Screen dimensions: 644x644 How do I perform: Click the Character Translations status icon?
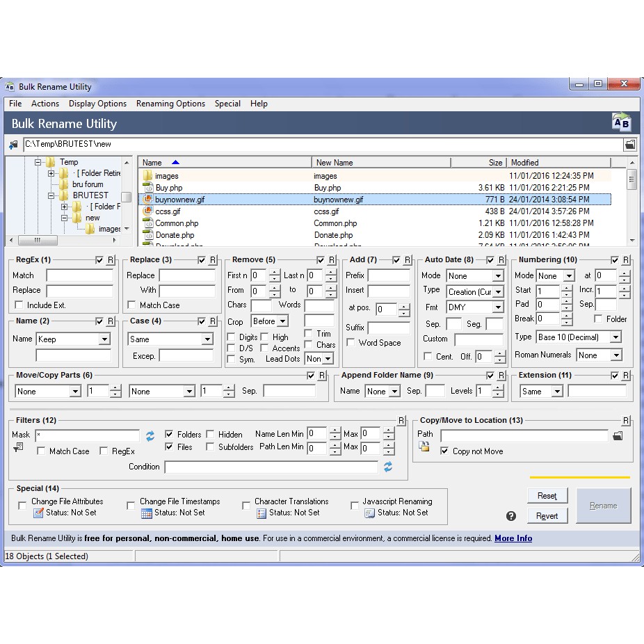coord(261,513)
